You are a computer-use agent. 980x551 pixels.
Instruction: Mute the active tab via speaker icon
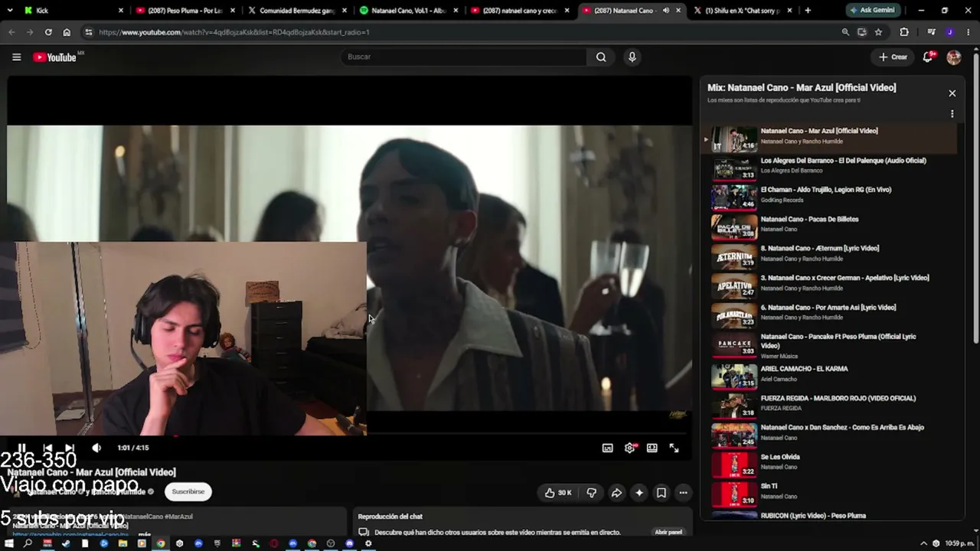[665, 11]
